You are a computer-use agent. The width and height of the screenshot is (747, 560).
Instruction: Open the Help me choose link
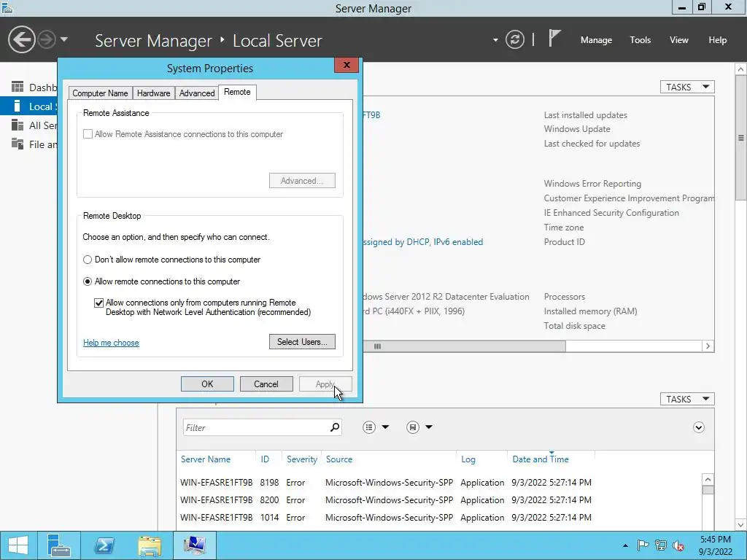point(111,343)
